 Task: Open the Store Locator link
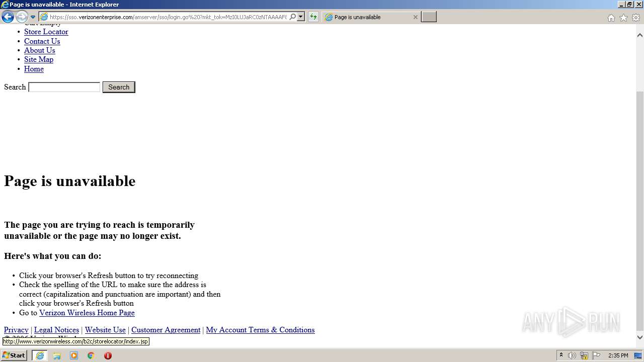pyautogui.click(x=46, y=32)
